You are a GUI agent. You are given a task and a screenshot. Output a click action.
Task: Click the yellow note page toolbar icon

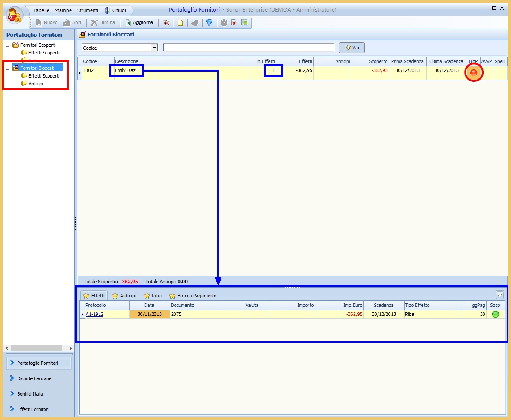tap(180, 23)
